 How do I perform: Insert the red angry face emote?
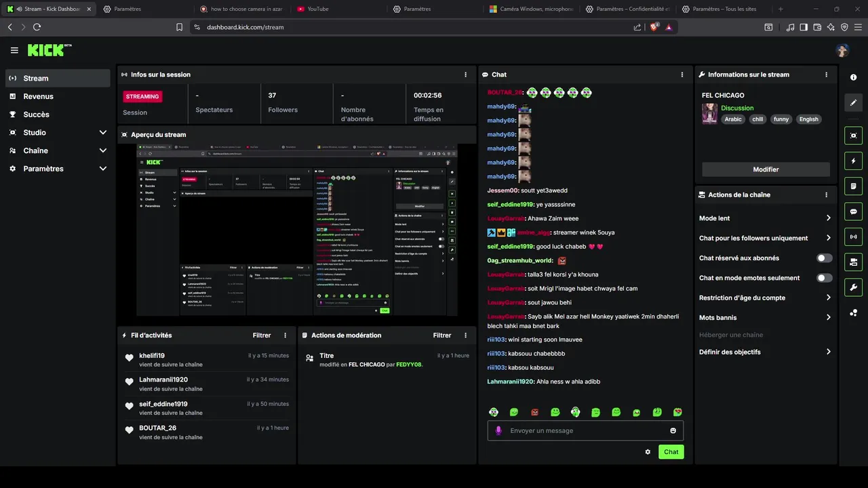pyautogui.click(x=534, y=412)
